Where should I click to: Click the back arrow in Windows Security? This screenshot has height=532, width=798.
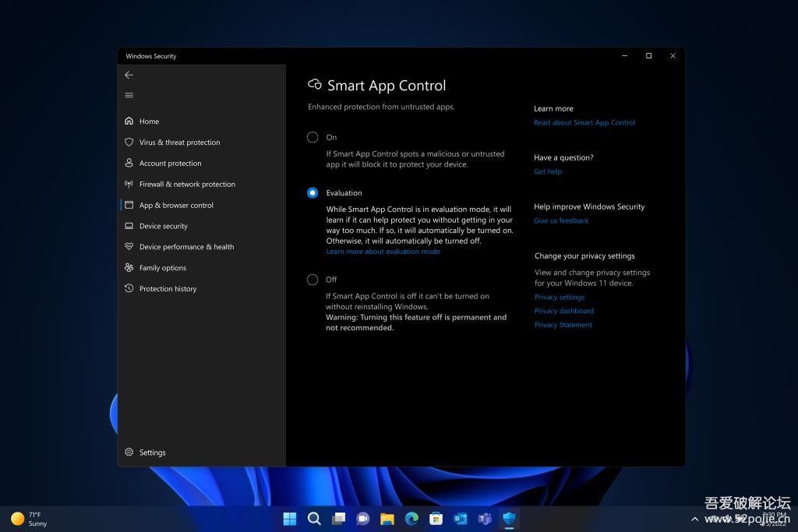[129, 75]
